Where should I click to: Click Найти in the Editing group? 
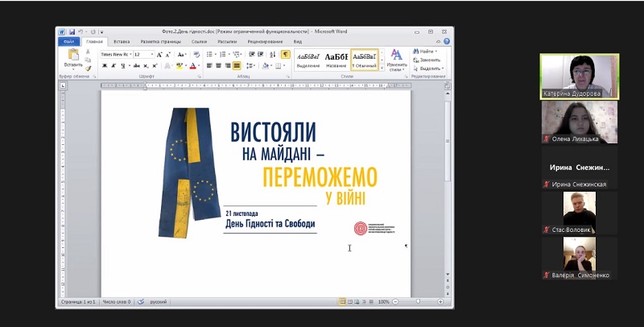[x=425, y=52]
